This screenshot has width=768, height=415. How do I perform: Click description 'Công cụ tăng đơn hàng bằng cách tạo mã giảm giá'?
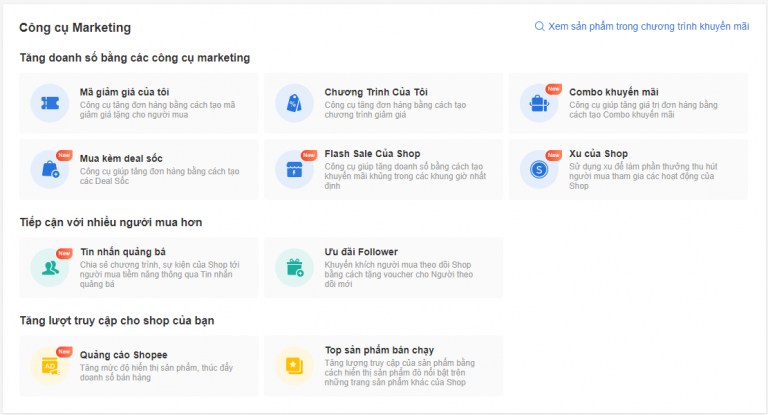(x=157, y=110)
